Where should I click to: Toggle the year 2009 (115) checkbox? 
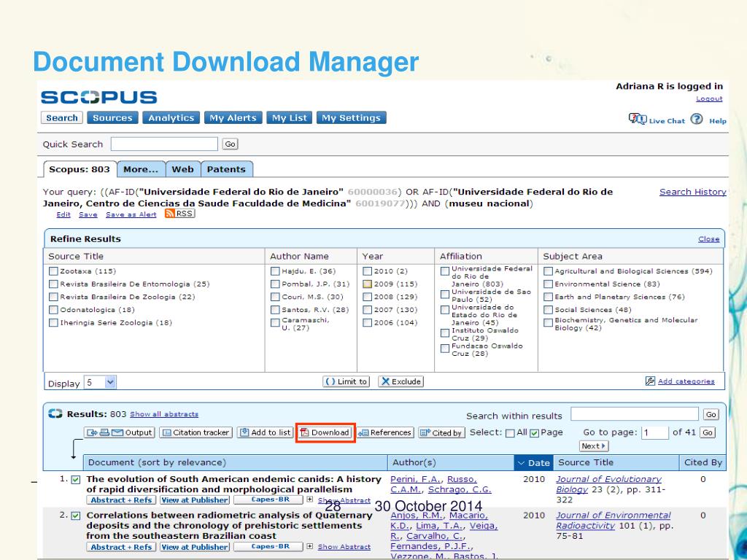coord(368,284)
